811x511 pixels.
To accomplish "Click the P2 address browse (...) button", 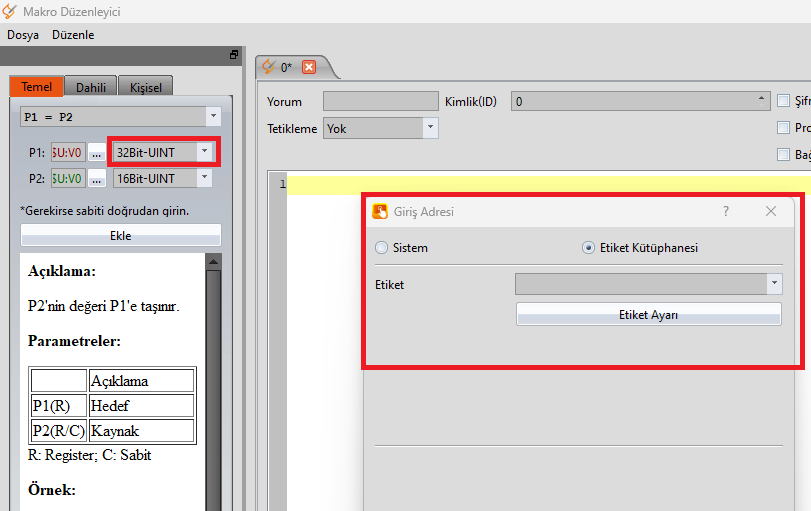I will [x=96, y=178].
